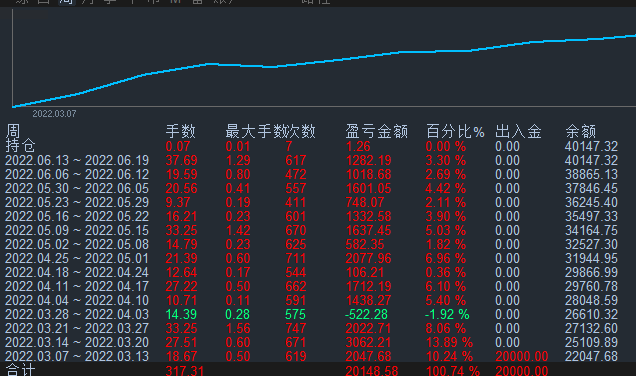Click the 0.36 % percentage cell

click(x=445, y=273)
